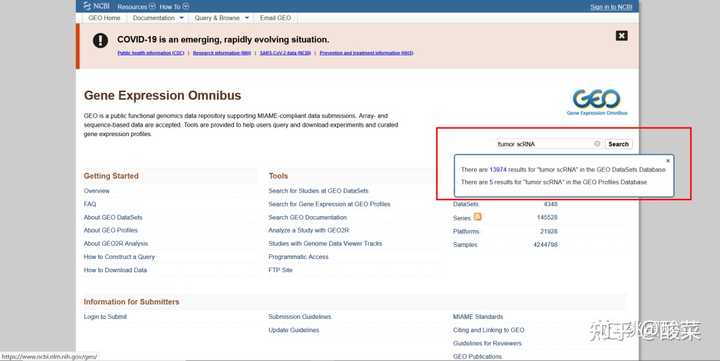Expand the Resources header menu
Viewport: 720px width, 361px height.
[x=136, y=6]
